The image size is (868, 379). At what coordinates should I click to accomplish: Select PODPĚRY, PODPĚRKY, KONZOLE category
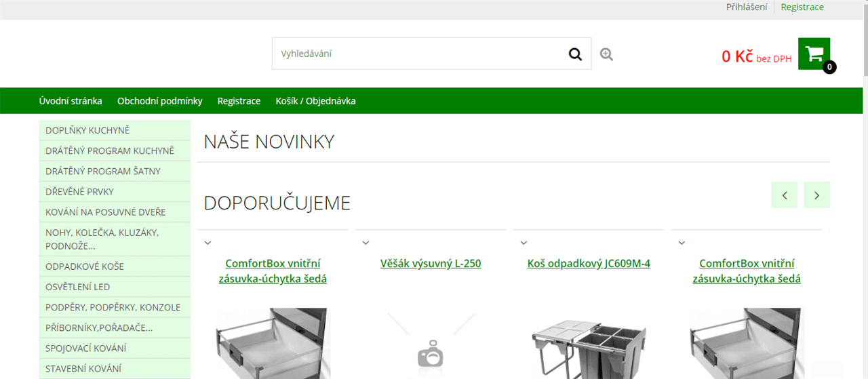[x=115, y=307]
